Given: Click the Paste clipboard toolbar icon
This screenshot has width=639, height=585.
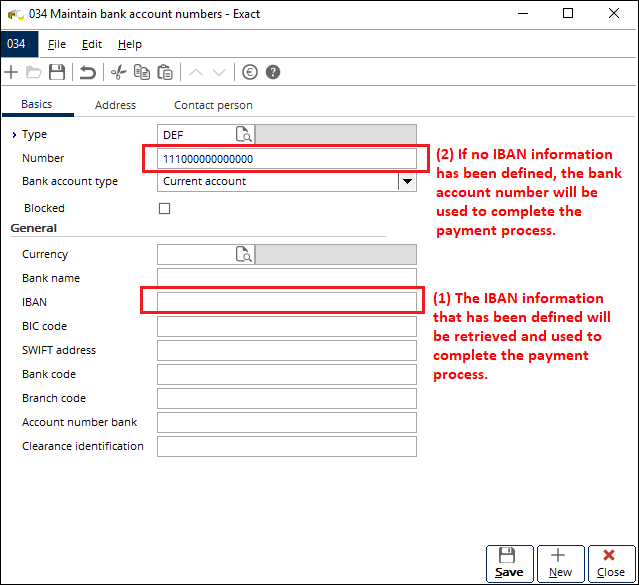Looking at the screenshot, I should (x=165, y=72).
